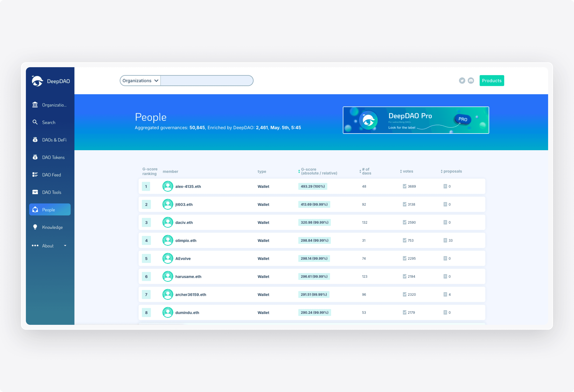Click alex-4135.eth avatar icon
Viewport: 574px width, 392px height.
pyautogui.click(x=168, y=186)
